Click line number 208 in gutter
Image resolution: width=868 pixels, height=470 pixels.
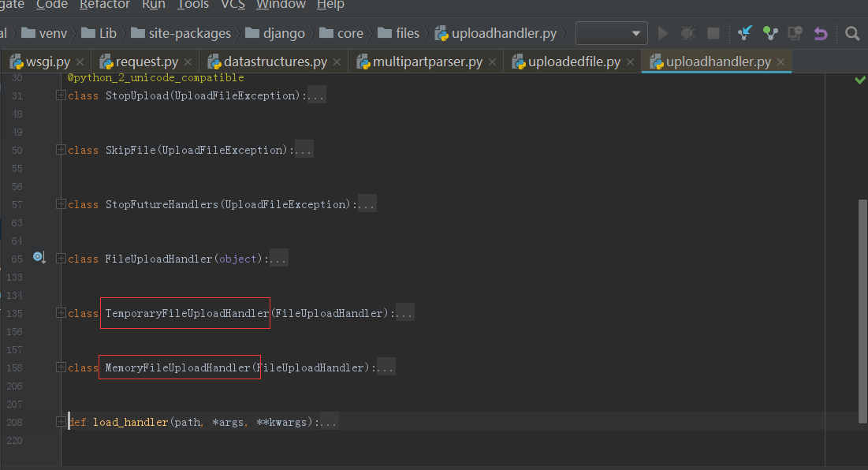coord(14,423)
